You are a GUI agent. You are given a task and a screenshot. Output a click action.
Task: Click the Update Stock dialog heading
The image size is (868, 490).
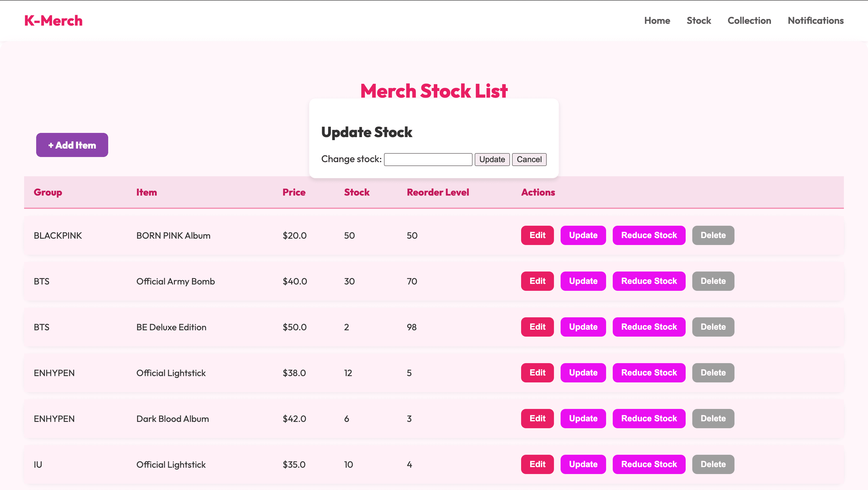coord(366,132)
